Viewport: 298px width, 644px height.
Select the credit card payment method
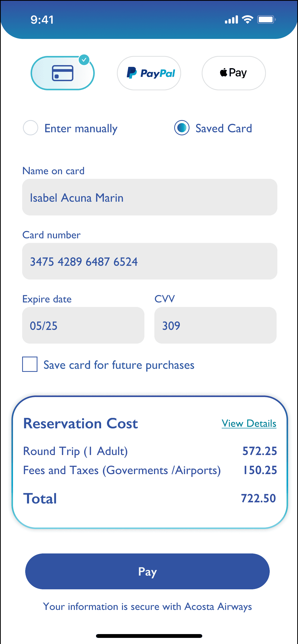(62, 73)
